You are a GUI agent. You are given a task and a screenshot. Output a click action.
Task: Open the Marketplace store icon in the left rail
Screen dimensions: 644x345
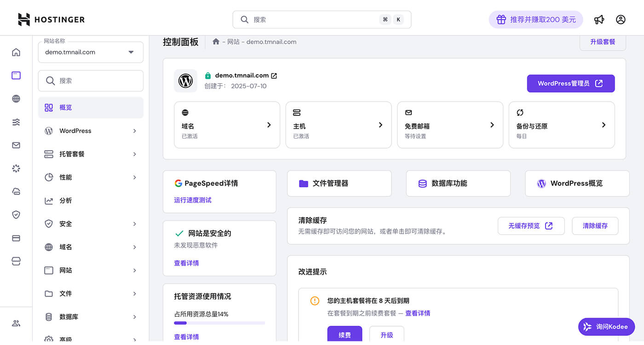point(16,261)
